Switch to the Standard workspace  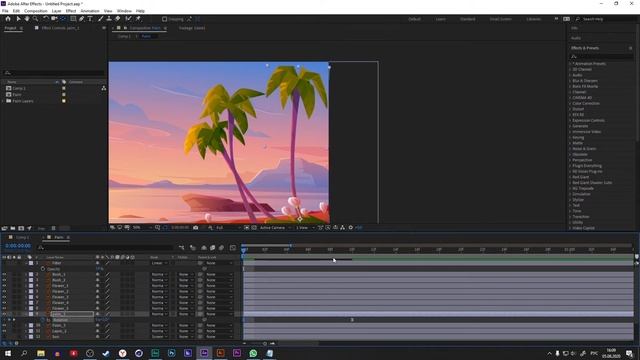click(467, 19)
